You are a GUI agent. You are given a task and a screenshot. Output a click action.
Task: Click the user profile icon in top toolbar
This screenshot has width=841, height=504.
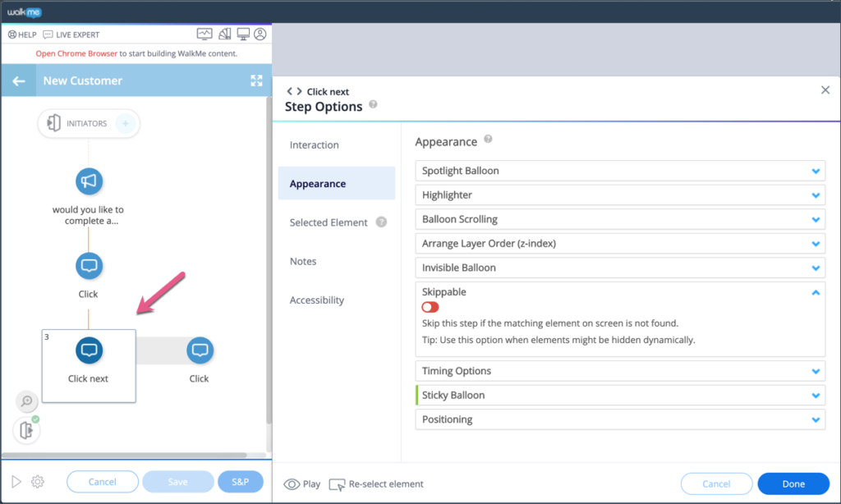(260, 34)
